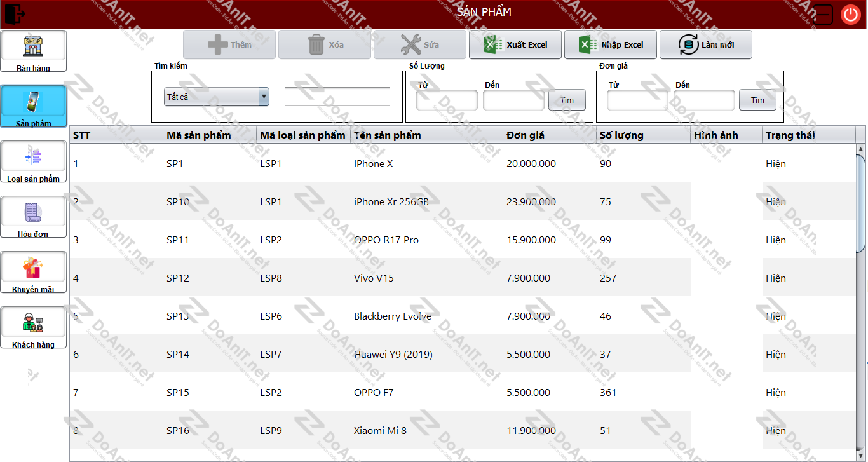
Task: Refresh list with Làm mới
Action: coord(706,44)
